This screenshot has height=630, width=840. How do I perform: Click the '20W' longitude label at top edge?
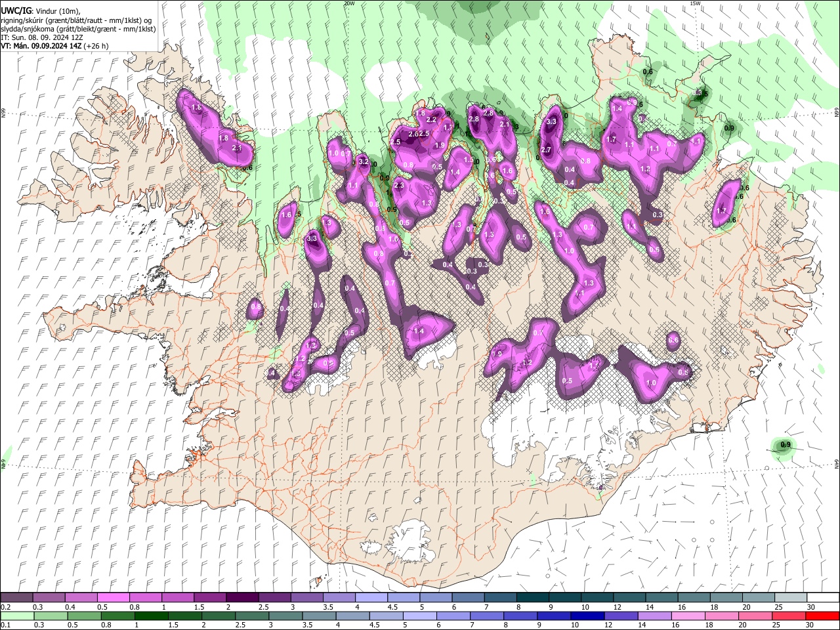coord(349,3)
